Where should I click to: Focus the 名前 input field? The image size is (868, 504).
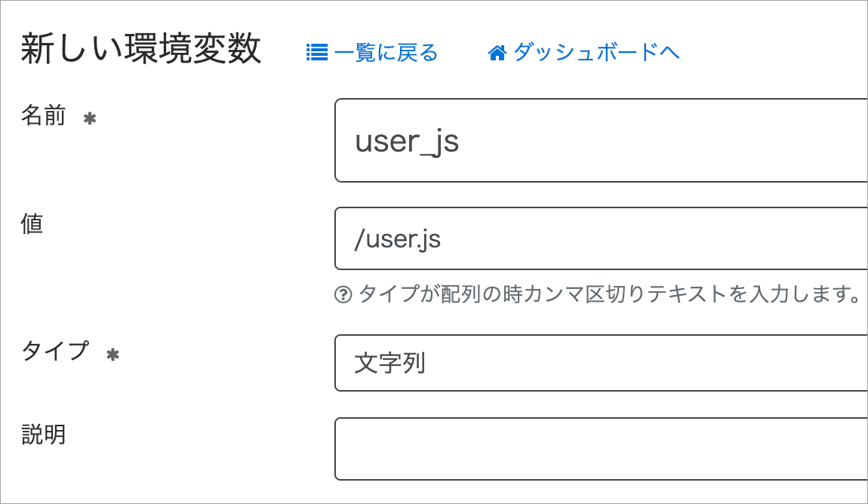(601, 140)
